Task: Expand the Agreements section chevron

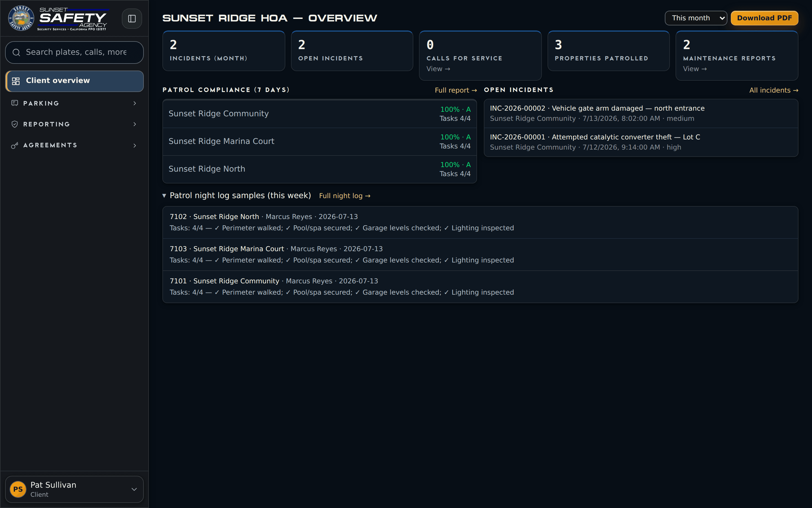Action: pos(135,145)
